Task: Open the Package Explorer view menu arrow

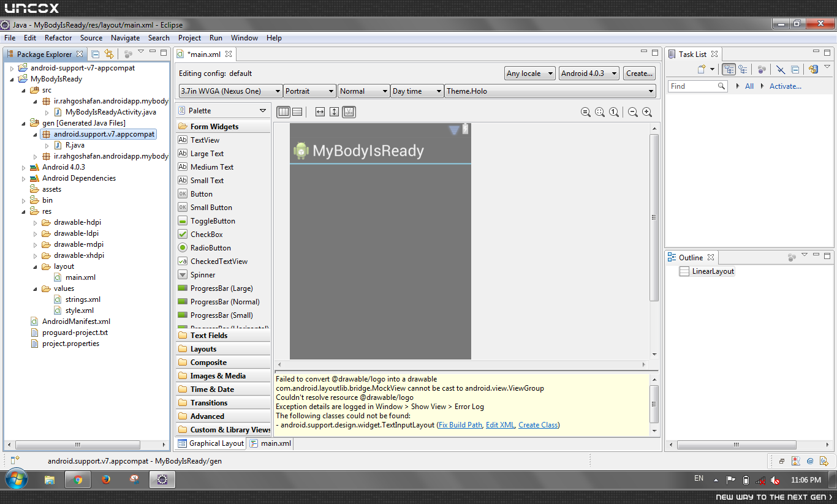Action: pyautogui.click(x=141, y=53)
